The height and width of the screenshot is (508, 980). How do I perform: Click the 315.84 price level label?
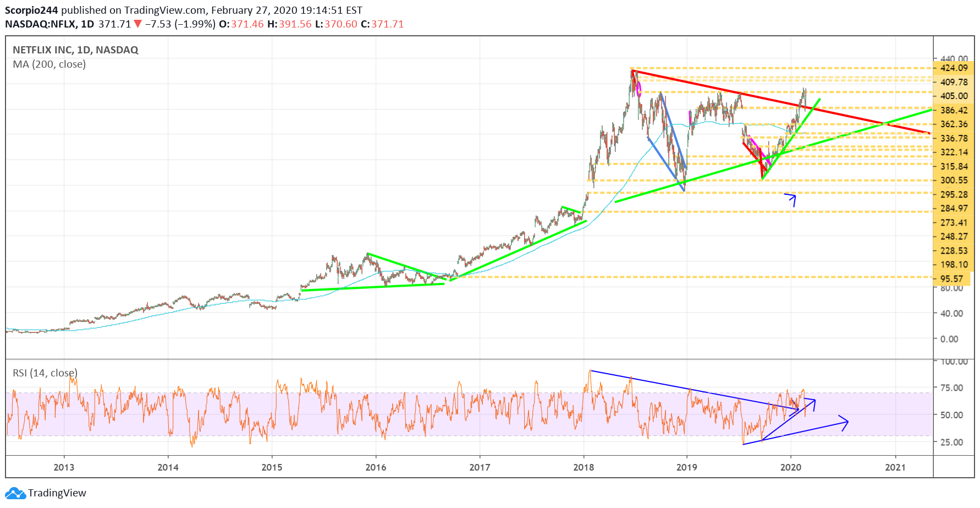(954, 167)
